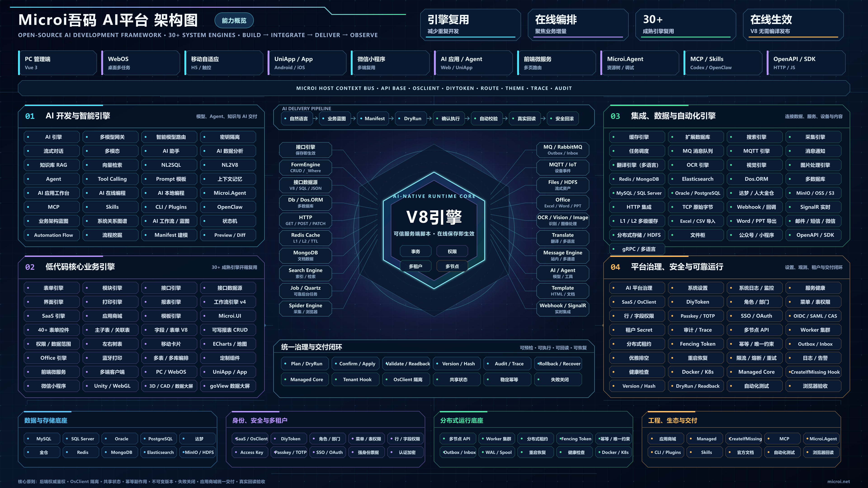Click the Automation Flow chip

pos(52,235)
